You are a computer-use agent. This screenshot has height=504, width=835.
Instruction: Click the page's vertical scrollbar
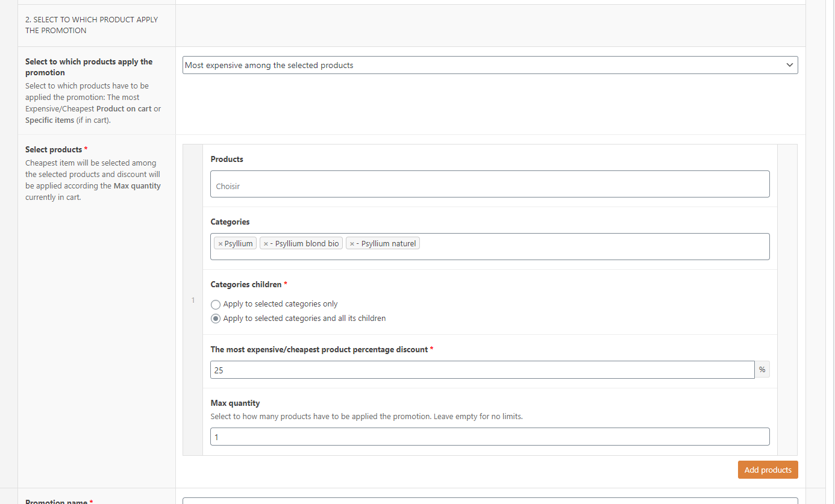(x=830, y=241)
